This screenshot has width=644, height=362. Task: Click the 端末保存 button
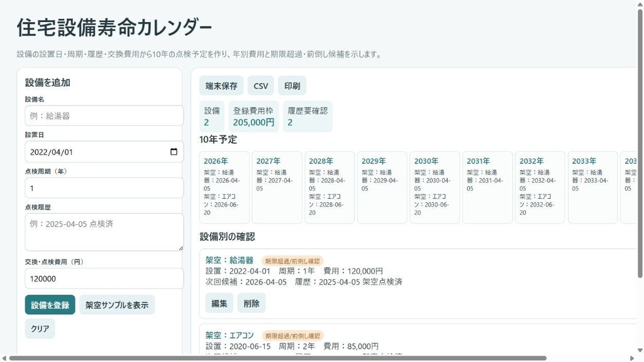pos(221,85)
